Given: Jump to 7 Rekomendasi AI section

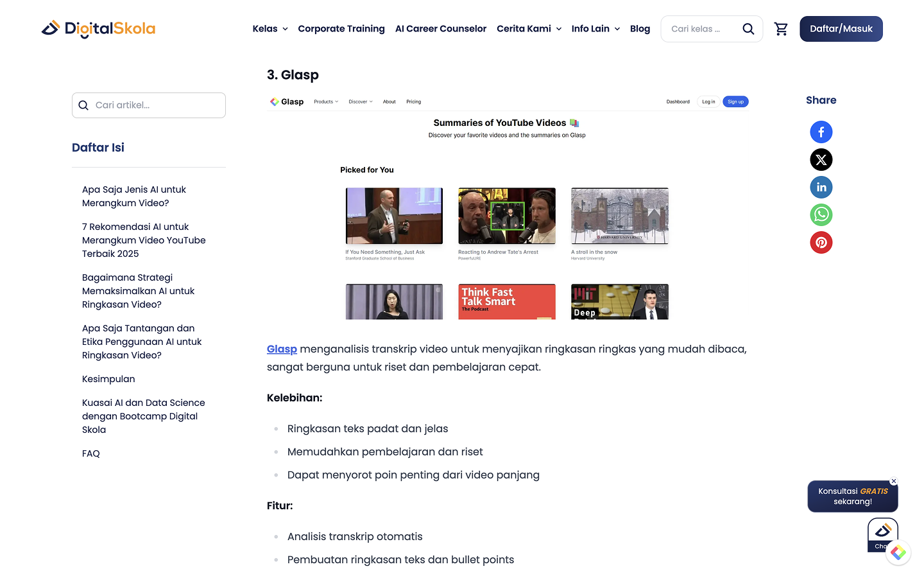Looking at the screenshot, I should click(144, 240).
